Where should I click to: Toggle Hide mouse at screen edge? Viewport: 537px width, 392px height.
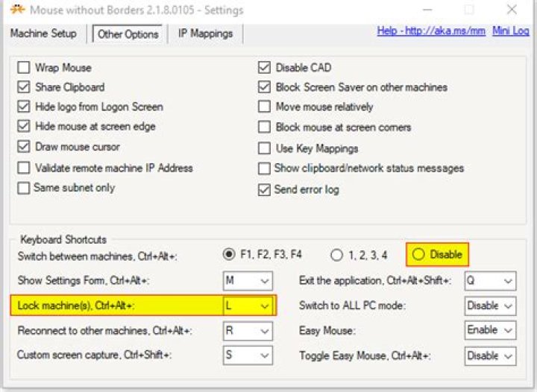click(24, 126)
